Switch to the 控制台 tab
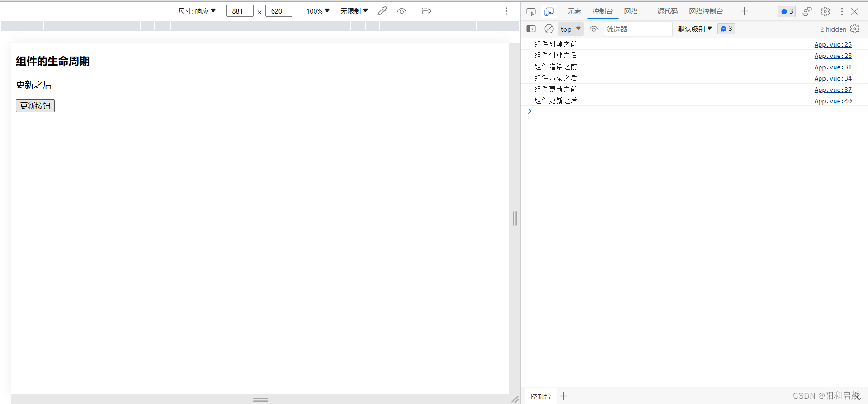The image size is (868, 404). (603, 11)
